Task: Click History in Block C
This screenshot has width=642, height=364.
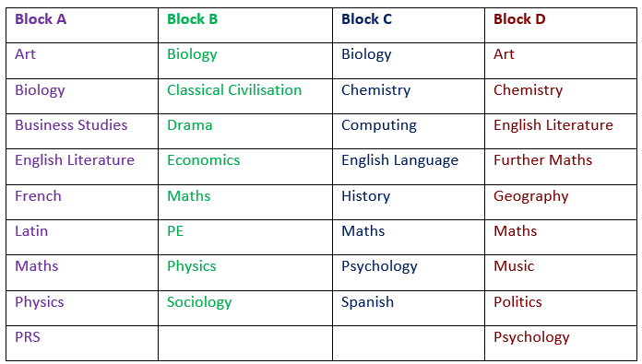Action: tap(365, 196)
